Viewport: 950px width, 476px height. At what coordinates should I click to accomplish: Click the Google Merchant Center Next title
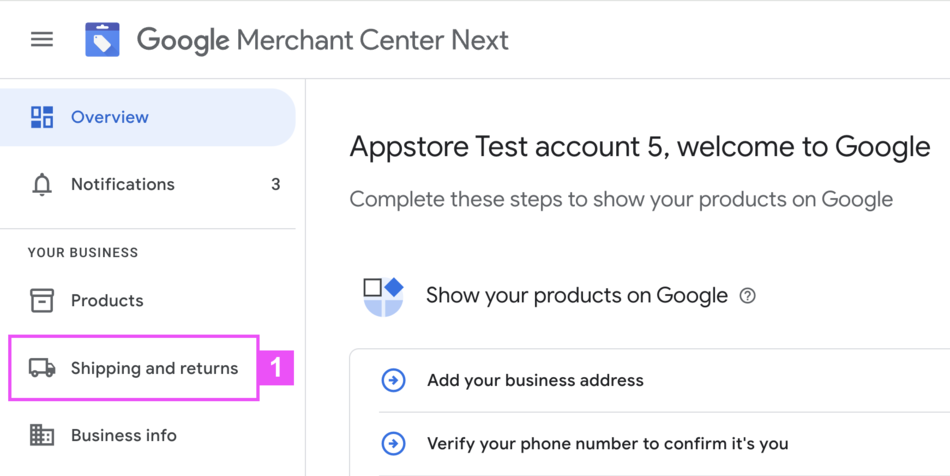[x=322, y=40]
